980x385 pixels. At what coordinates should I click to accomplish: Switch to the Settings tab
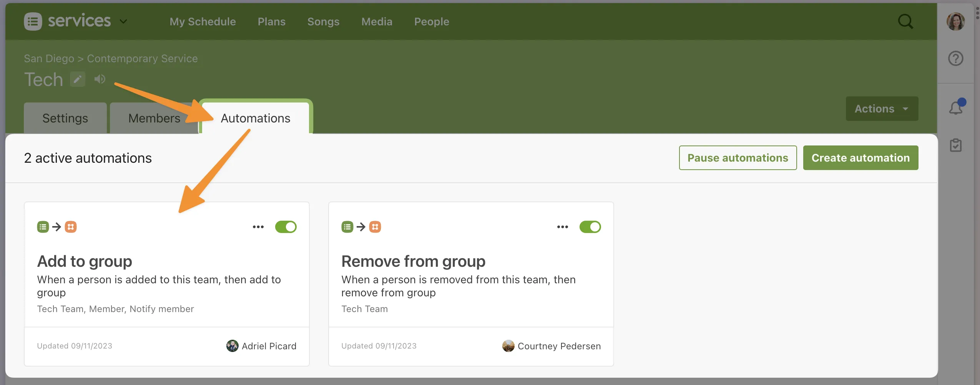pyautogui.click(x=65, y=118)
